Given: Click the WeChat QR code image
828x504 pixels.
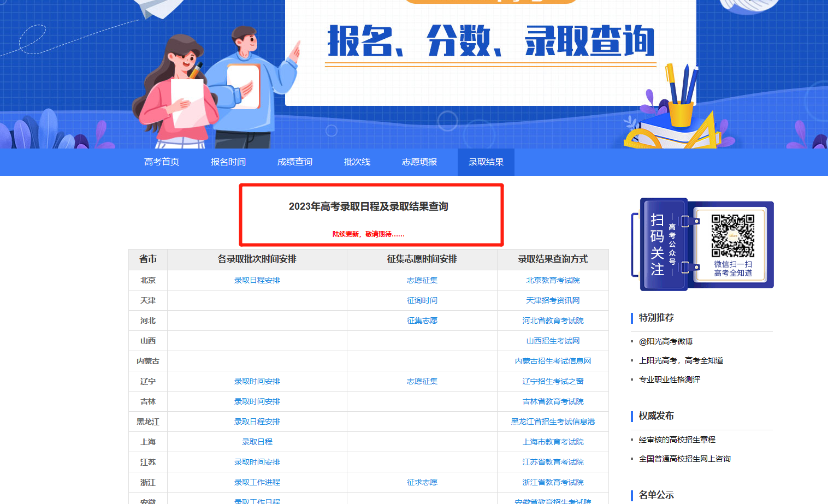Looking at the screenshot, I should (732, 235).
